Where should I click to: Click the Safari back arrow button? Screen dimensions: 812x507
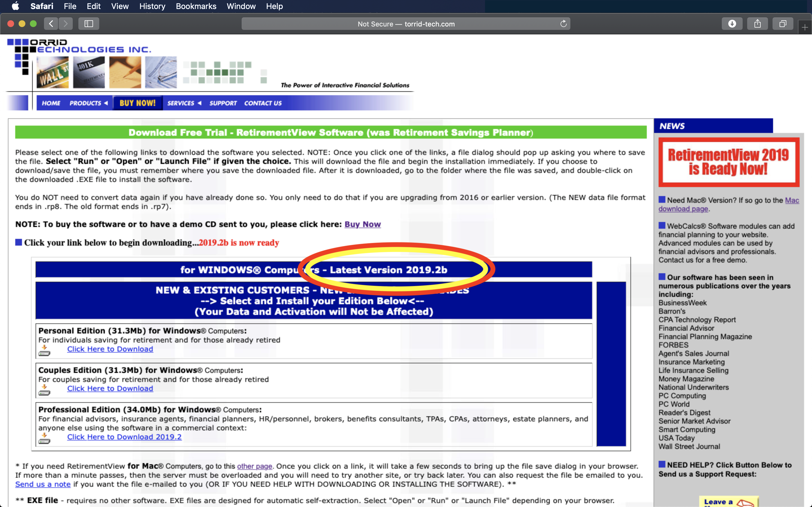pyautogui.click(x=51, y=24)
